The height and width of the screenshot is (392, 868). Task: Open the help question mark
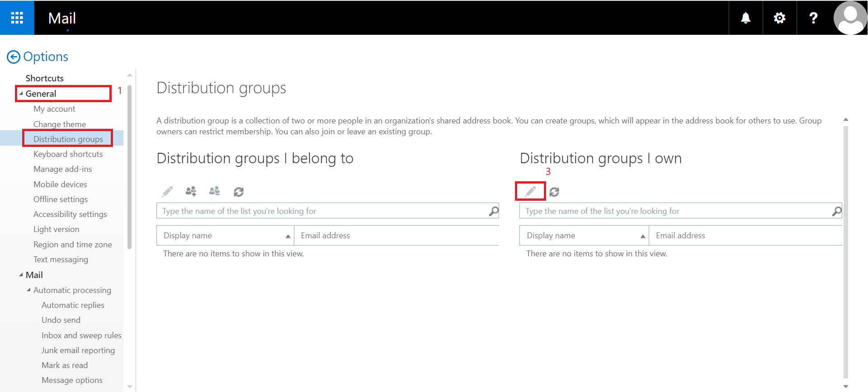click(x=813, y=18)
